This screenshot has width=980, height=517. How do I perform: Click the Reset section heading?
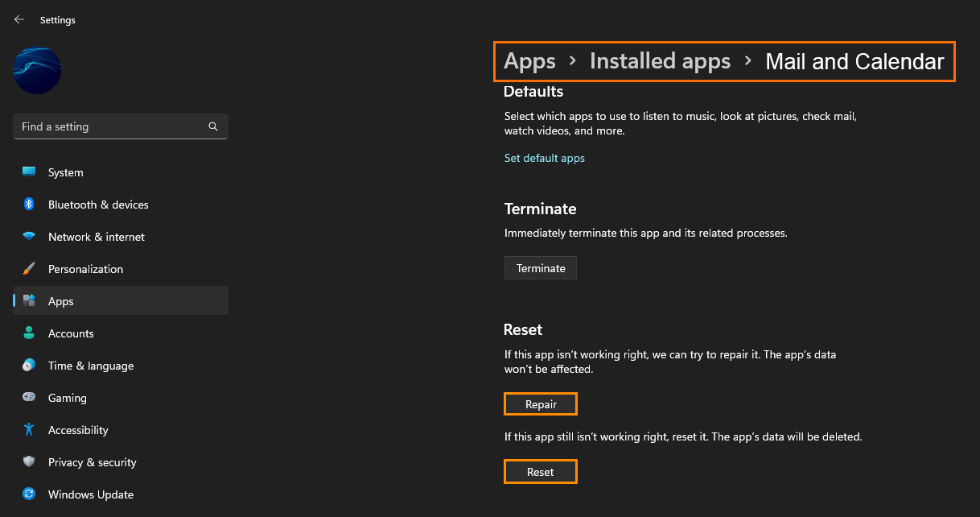523,329
